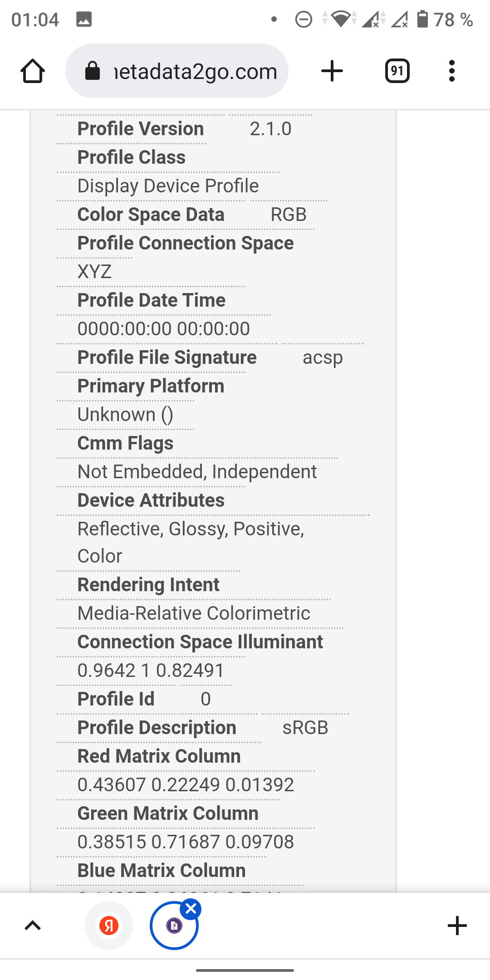The width and height of the screenshot is (490, 980).
Task: Select the Color Space Data RGB value
Action: click(289, 215)
